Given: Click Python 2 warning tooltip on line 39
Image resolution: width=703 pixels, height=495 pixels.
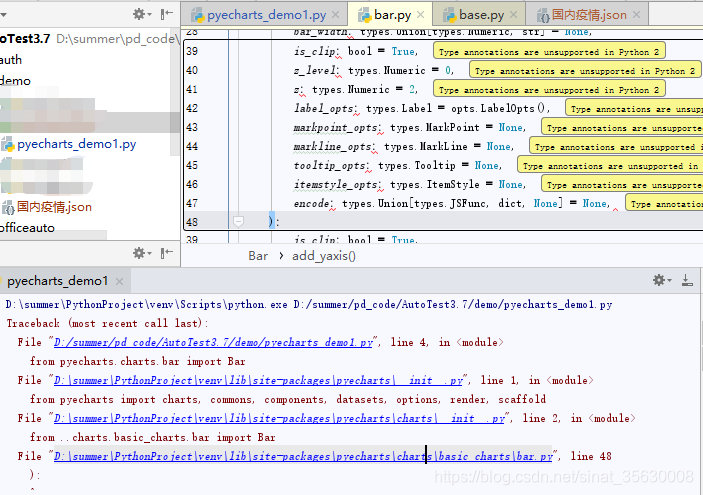Looking at the screenshot, I should [549, 52].
